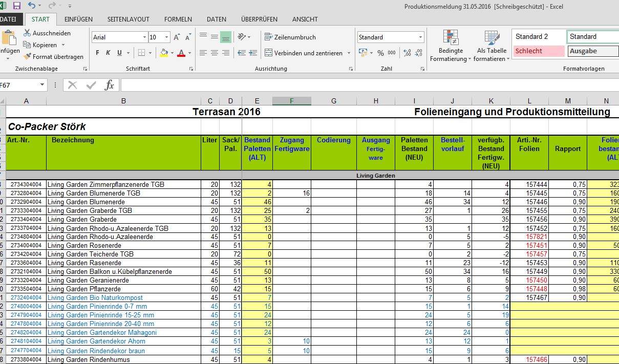Screen dimensions: 619x364
Task: Open the EINFÜGEN ribbon tab
Action: [78, 19]
